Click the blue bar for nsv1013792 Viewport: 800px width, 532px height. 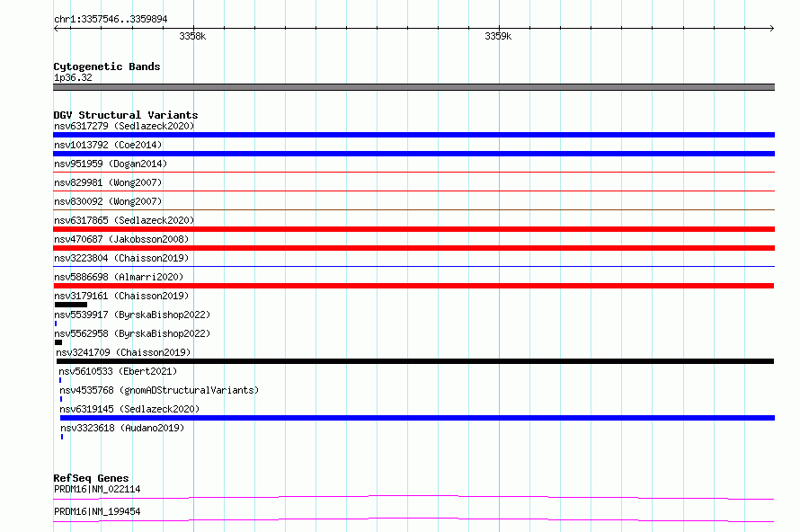point(413,154)
